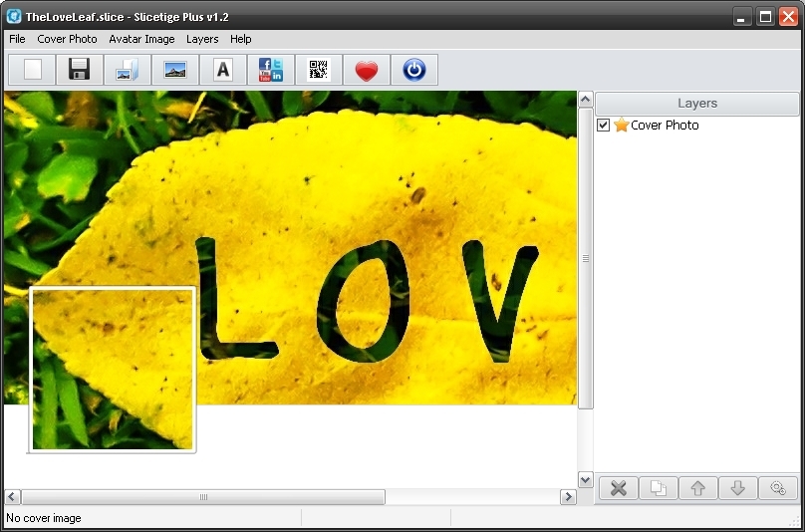Open the social media icons tool
The image size is (805, 532).
click(x=271, y=70)
